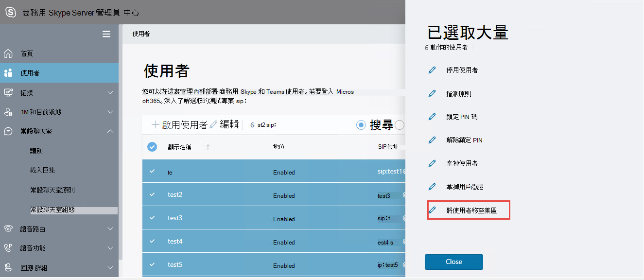Click the display name test2 cell
Image resolution: width=644 pixels, height=280 pixels.
(x=175, y=194)
